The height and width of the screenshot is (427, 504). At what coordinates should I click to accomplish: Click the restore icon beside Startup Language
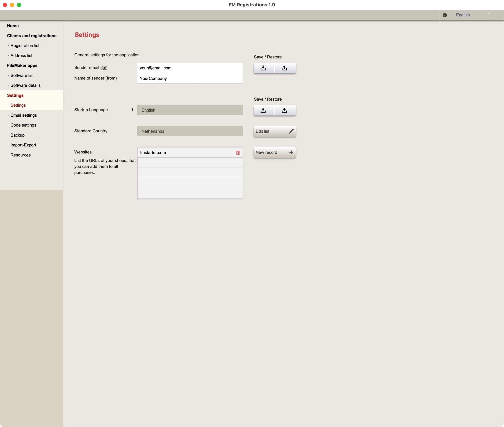coord(284,110)
